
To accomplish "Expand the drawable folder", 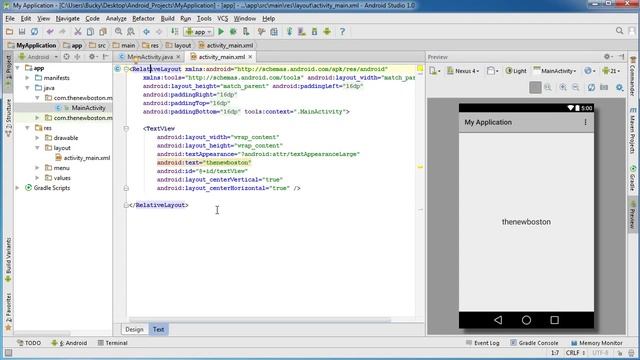I will [37, 138].
